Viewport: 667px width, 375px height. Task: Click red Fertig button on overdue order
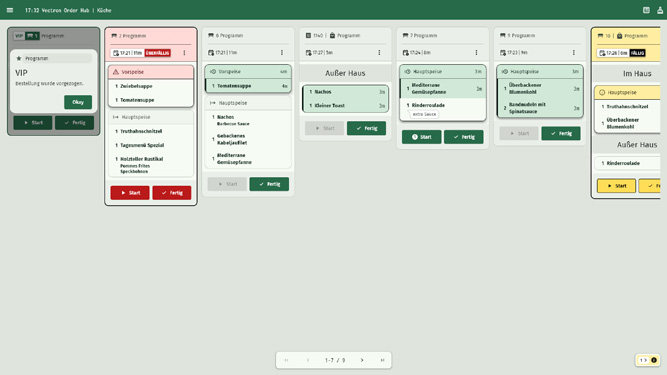tap(172, 193)
